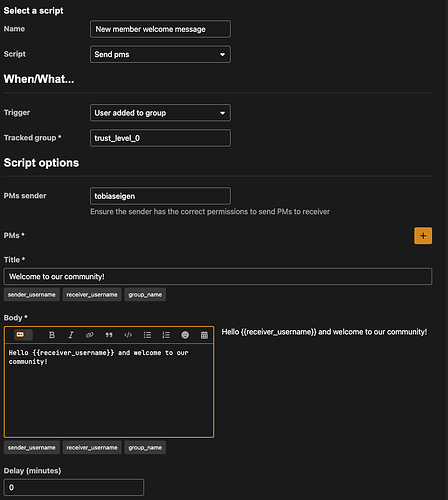Click the Bold formatting icon

coord(52,335)
